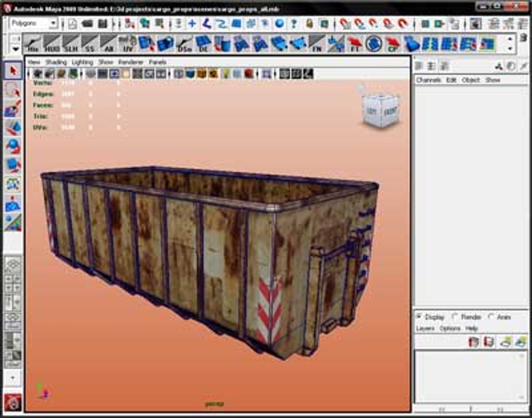Click the CP red arrow shelf button
Image resolution: width=532 pixels, height=418 pixels.
click(393, 44)
